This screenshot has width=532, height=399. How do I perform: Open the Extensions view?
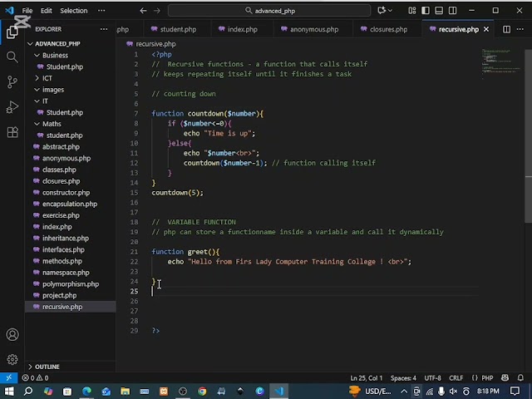coord(12,132)
